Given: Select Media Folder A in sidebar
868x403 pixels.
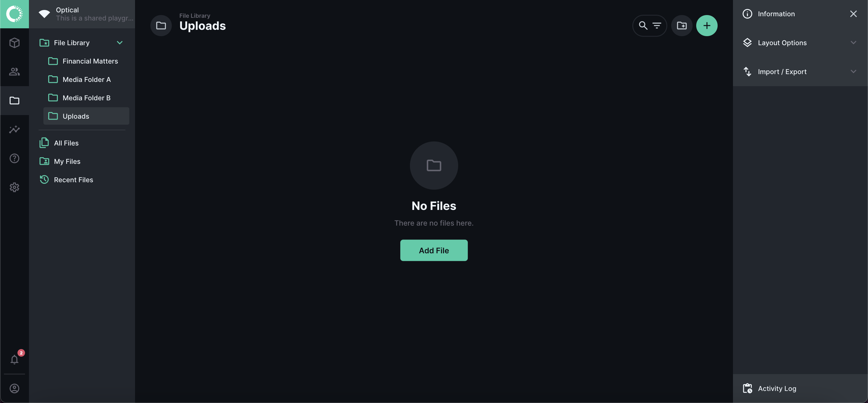Looking at the screenshot, I should click(86, 80).
